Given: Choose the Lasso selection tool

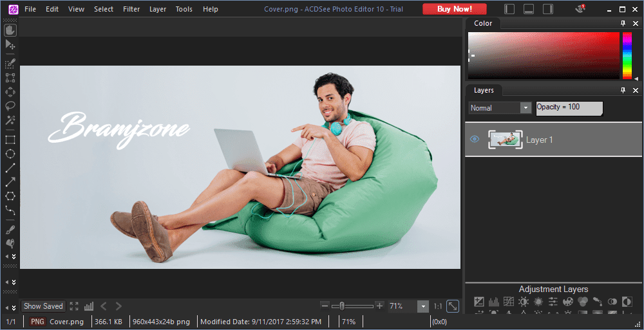Looking at the screenshot, I should 10,106.
